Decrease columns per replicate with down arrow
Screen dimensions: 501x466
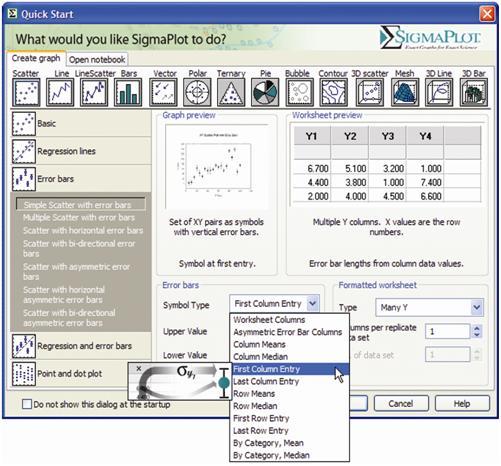(x=477, y=334)
